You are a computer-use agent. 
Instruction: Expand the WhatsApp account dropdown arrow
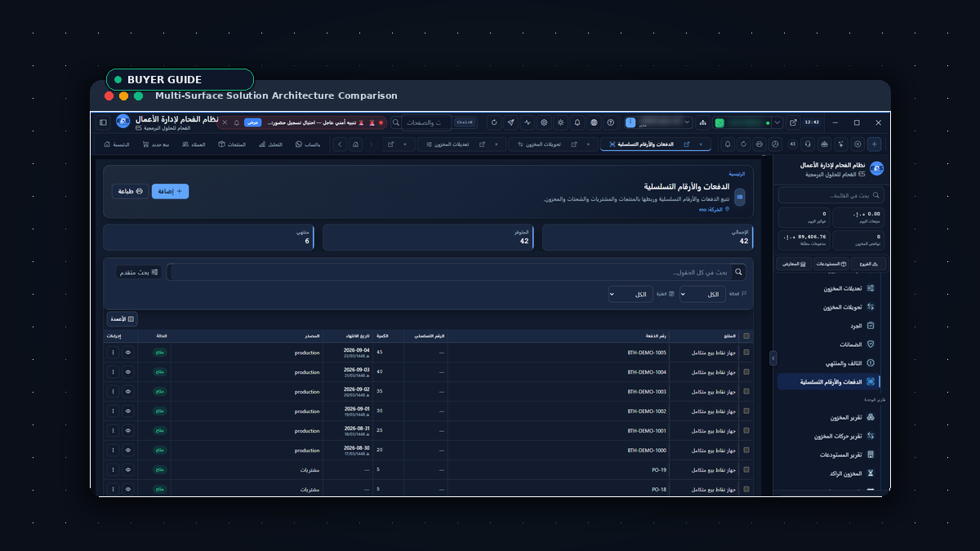point(777,122)
